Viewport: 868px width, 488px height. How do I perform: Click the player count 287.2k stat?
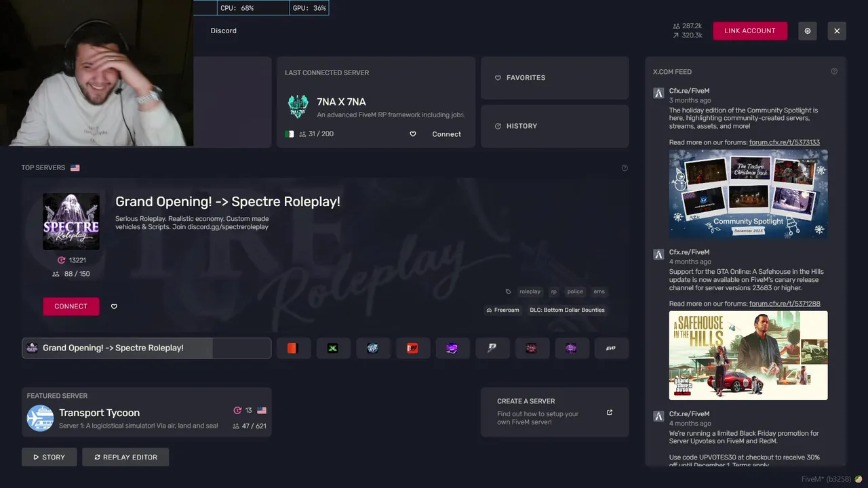pyautogui.click(x=687, y=26)
